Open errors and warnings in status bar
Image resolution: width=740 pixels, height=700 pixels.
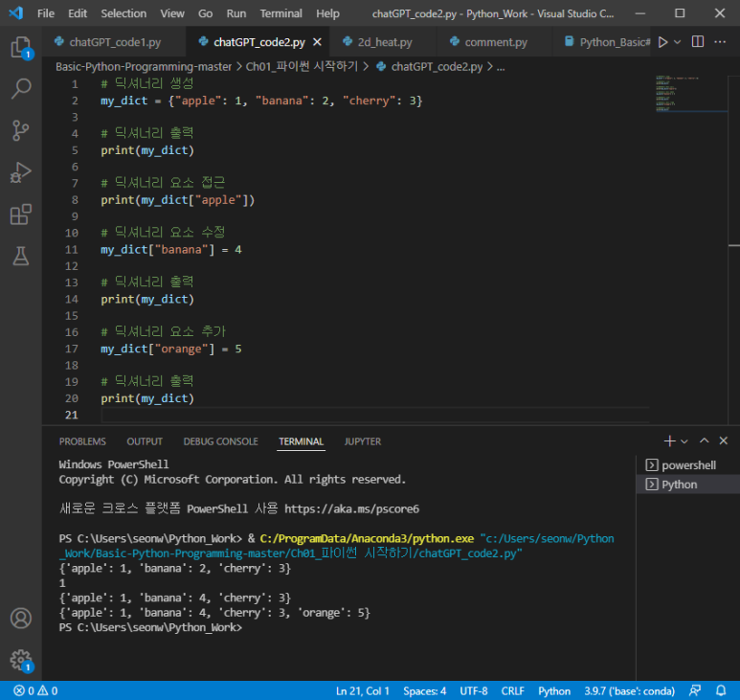coord(35,690)
